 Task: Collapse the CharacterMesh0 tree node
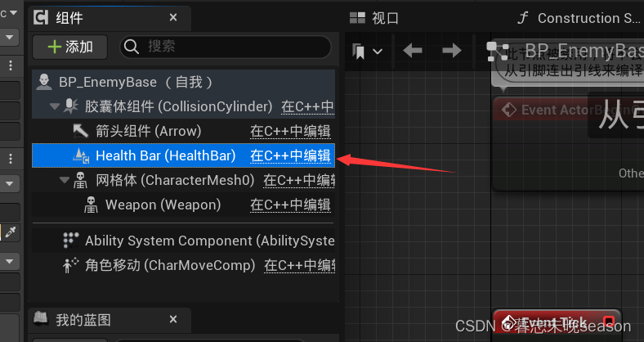pyautogui.click(x=65, y=180)
